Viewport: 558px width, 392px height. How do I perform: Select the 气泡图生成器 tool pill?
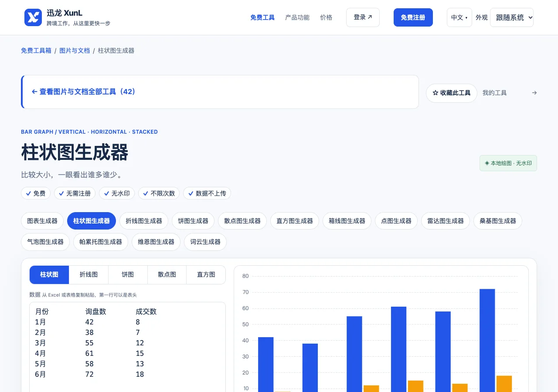point(45,242)
